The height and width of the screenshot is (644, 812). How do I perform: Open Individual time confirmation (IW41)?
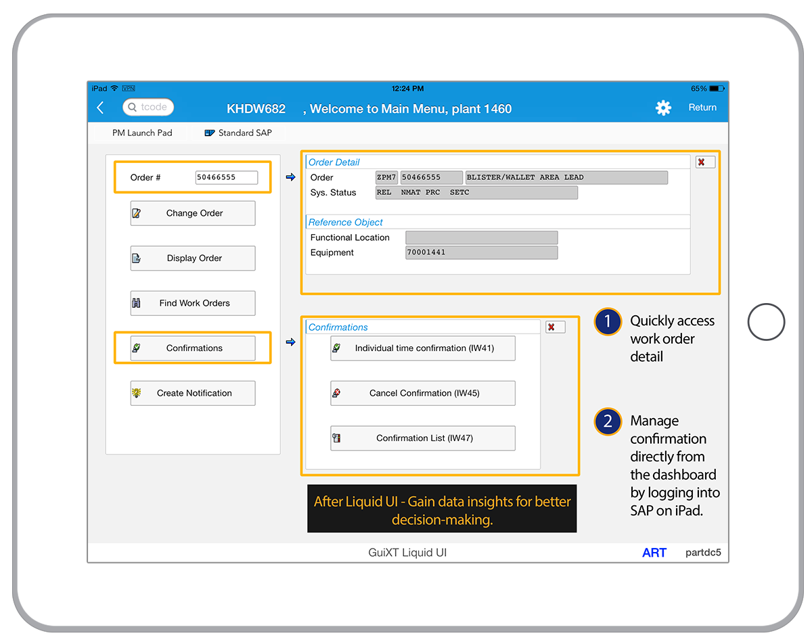coord(423,348)
